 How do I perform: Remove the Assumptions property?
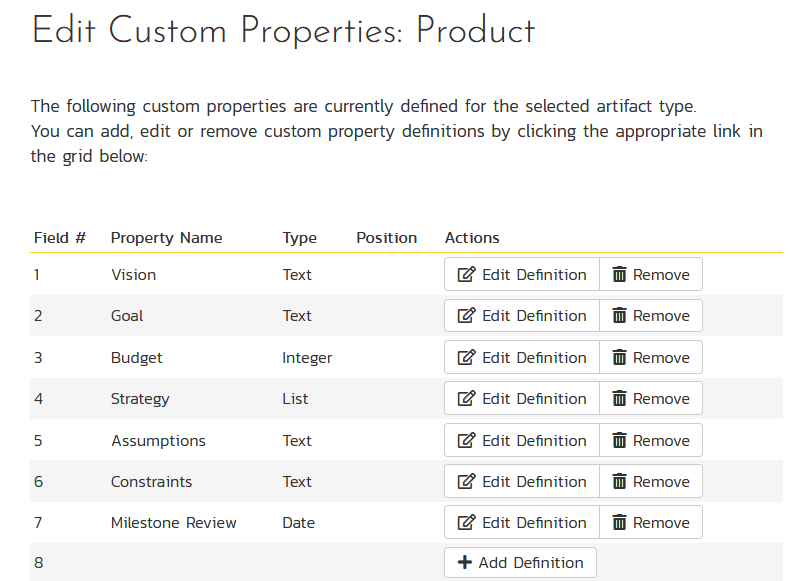click(x=651, y=441)
